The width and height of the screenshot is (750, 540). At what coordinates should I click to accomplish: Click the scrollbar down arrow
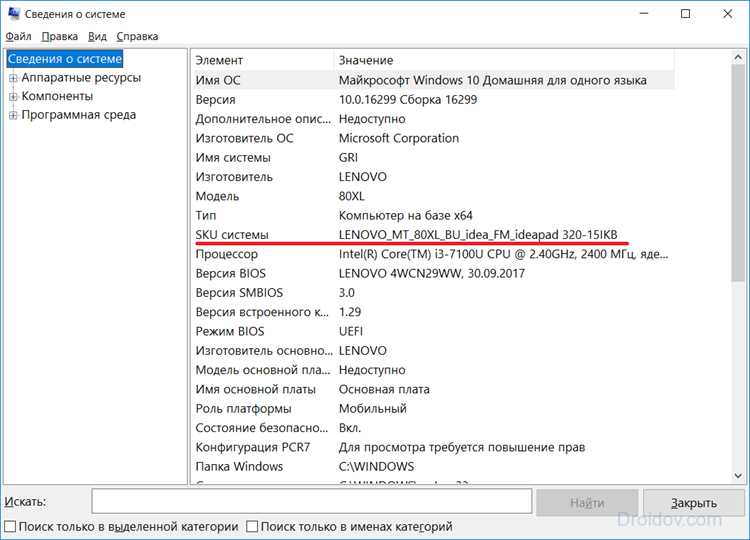[738, 475]
